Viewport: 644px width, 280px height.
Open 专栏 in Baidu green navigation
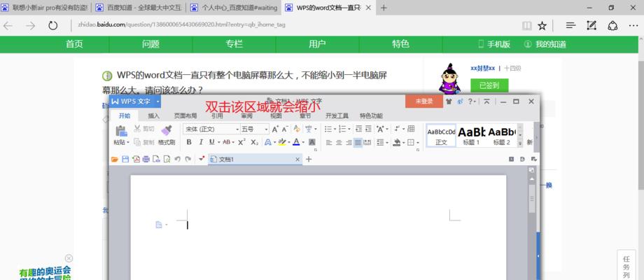pyautogui.click(x=234, y=44)
